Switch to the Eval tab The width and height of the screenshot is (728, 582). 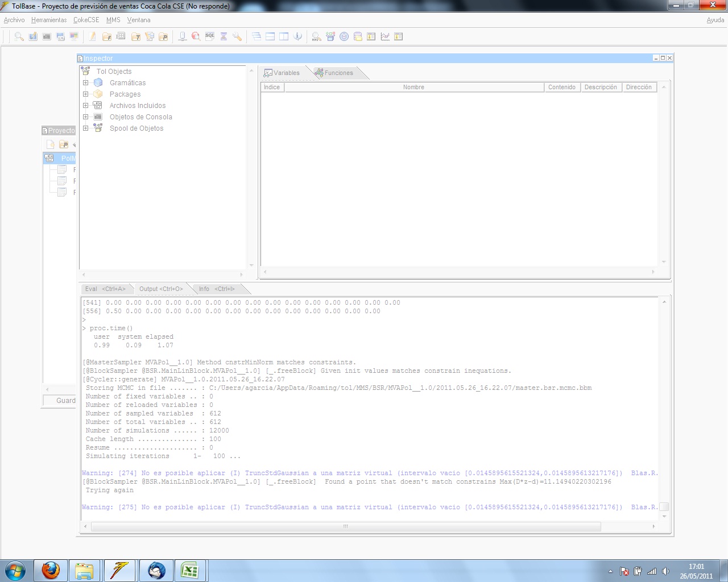coord(105,289)
